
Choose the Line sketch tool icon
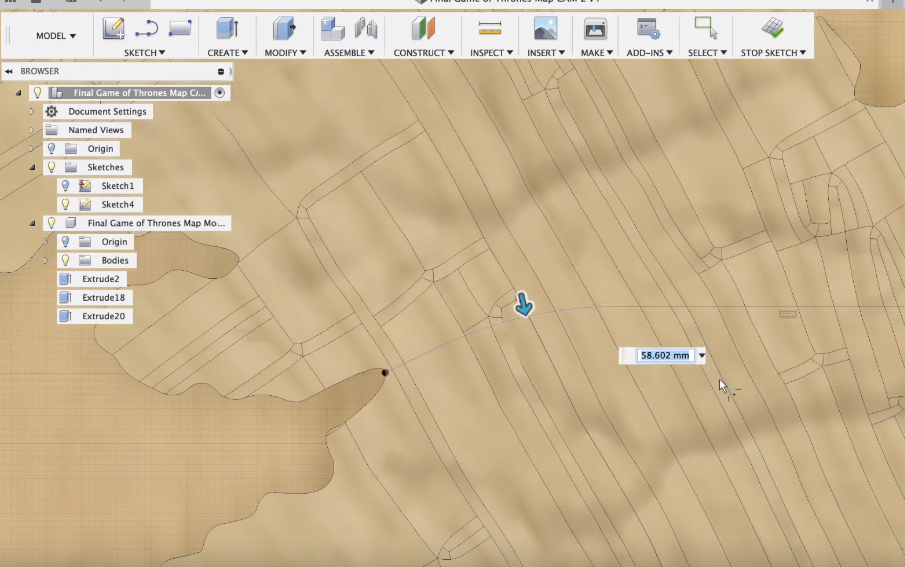[x=147, y=28]
